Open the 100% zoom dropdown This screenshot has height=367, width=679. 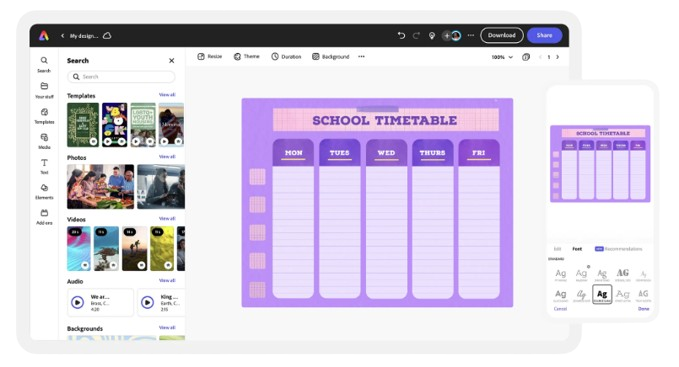click(x=502, y=57)
